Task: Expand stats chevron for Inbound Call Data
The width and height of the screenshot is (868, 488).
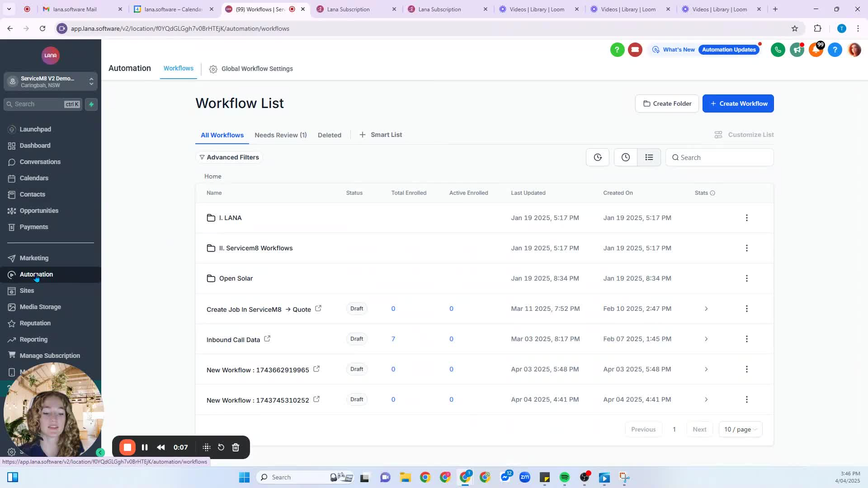Action: coord(706,339)
